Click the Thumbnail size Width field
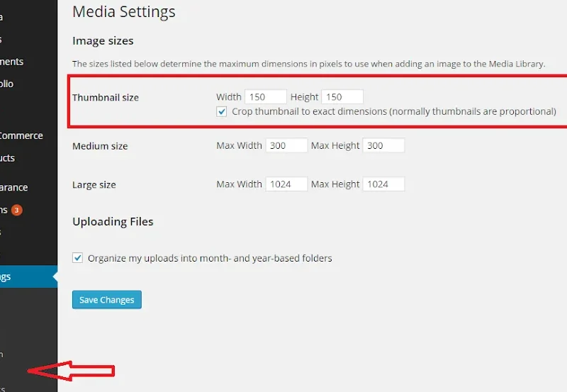 [265, 97]
